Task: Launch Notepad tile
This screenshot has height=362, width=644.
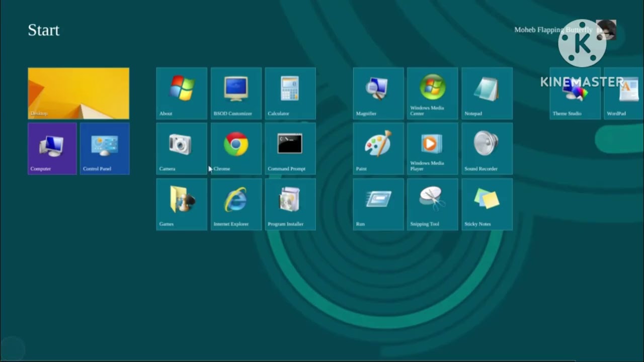Action: point(487,94)
